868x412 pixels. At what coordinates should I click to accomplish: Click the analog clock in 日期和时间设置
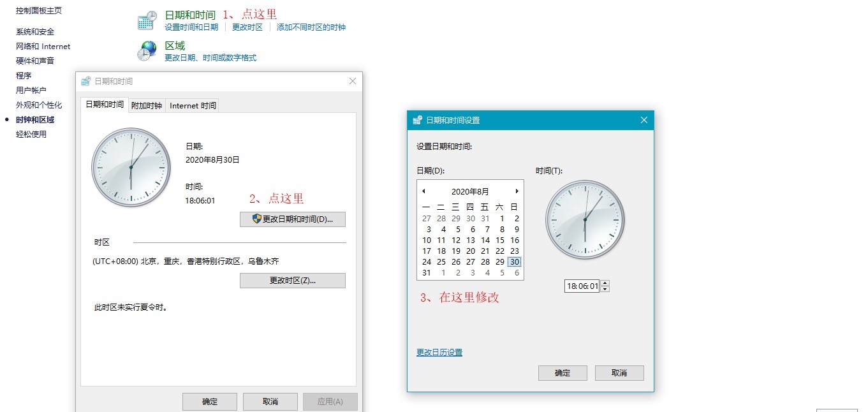click(x=585, y=220)
